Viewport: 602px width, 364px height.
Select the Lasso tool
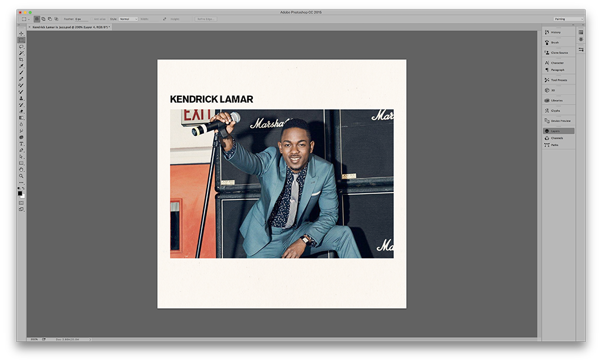click(x=22, y=46)
